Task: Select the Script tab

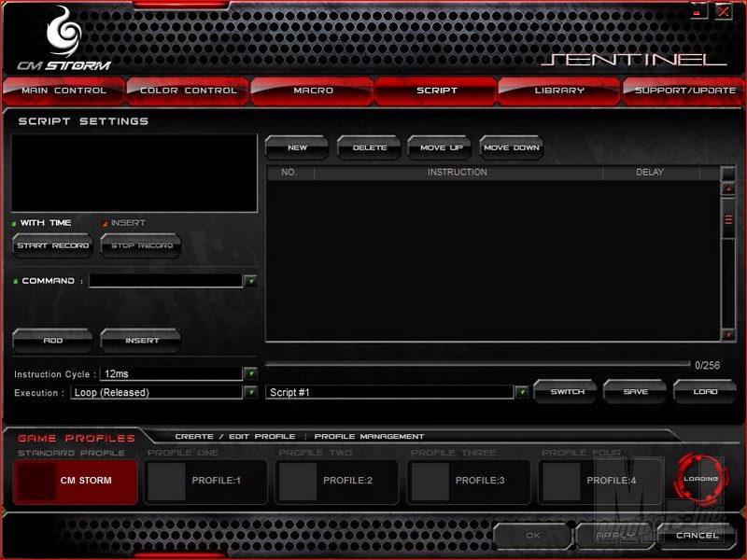Action: click(x=436, y=91)
